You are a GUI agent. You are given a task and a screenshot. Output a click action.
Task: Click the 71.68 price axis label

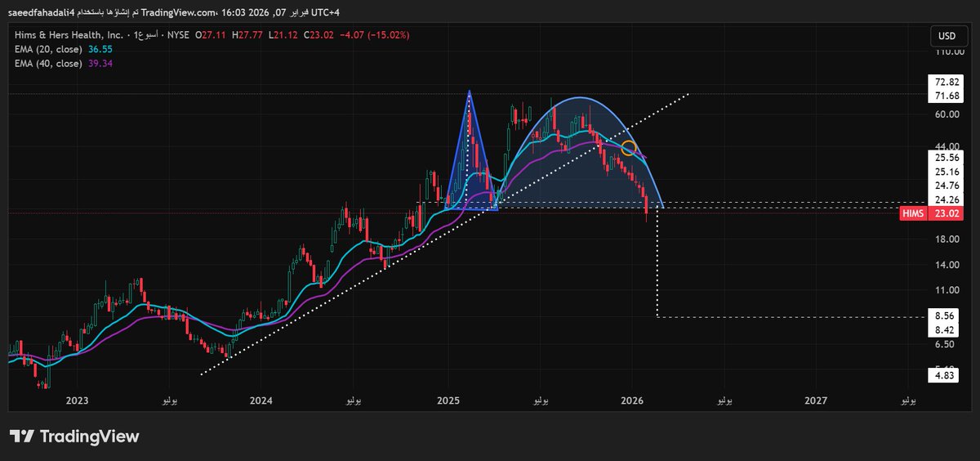click(947, 96)
